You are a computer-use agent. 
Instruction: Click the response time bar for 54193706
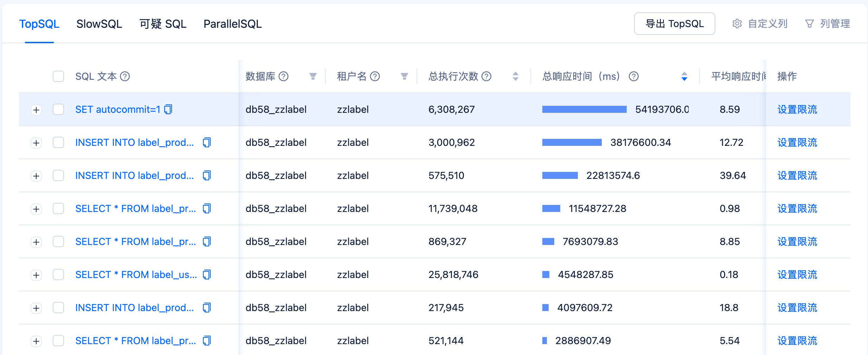point(585,109)
